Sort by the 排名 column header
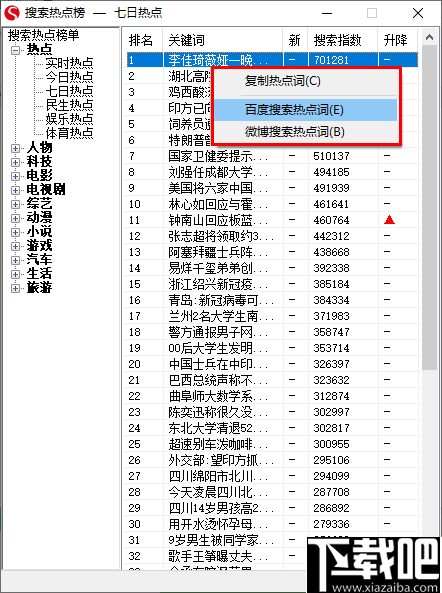The image size is (442, 593). tap(143, 40)
